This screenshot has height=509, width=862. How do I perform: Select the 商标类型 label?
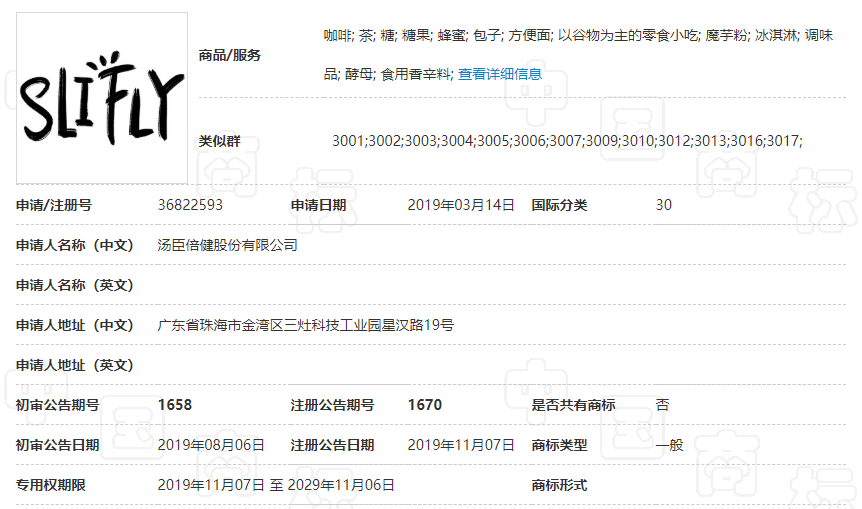(x=559, y=445)
